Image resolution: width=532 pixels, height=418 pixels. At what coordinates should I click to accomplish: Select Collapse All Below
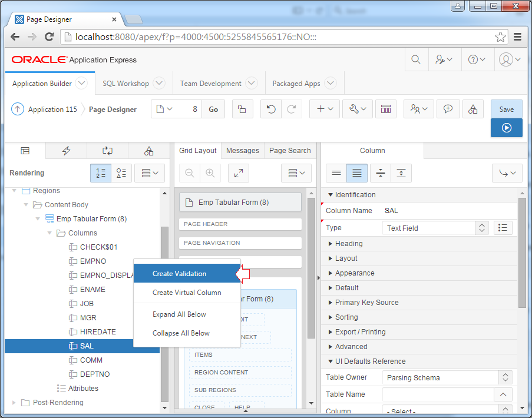187,333
